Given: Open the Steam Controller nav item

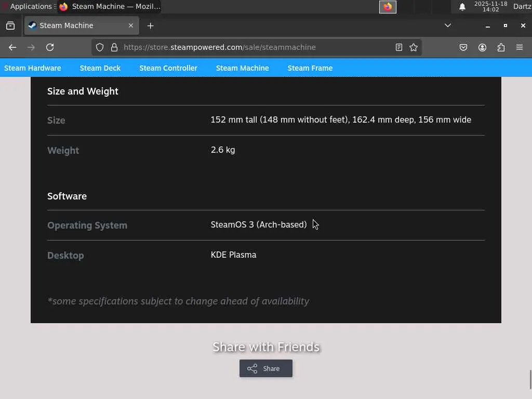Looking at the screenshot, I should pyautogui.click(x=168, y=68).
